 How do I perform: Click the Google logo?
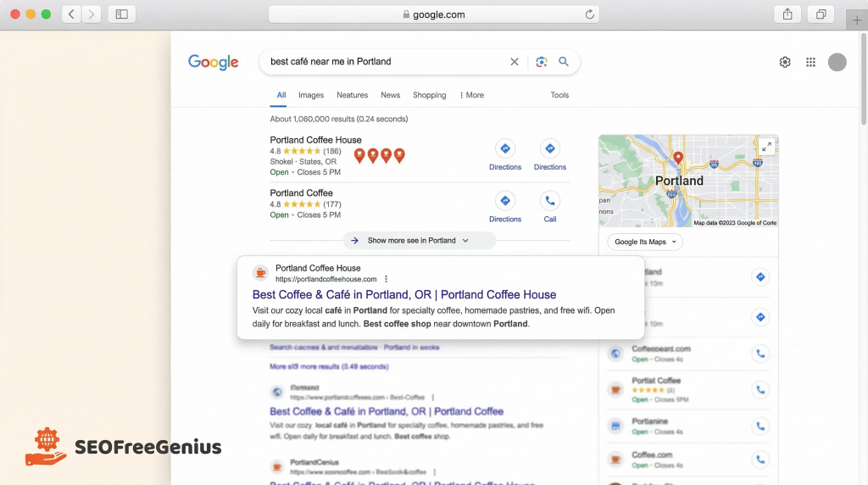[x=213, y=62]
